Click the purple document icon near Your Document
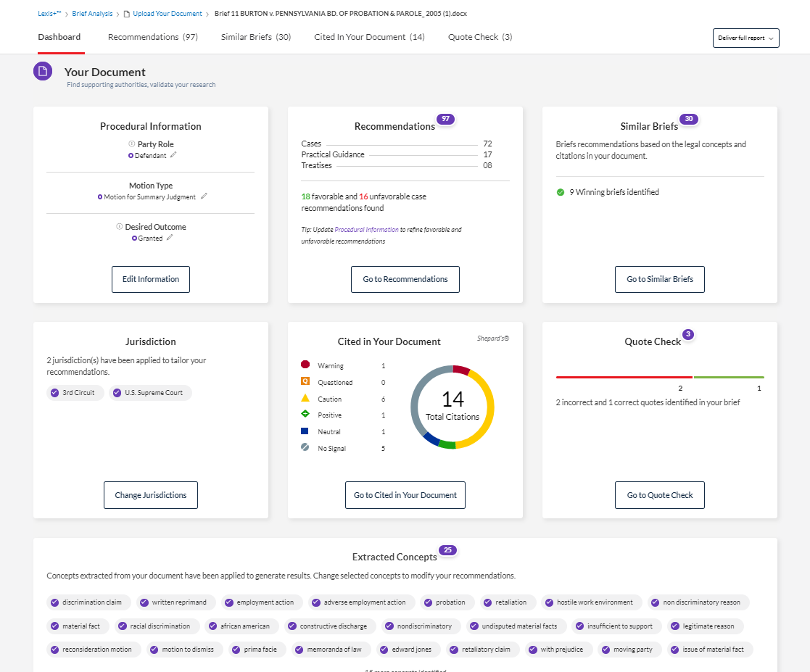 [x=42, y=71]
